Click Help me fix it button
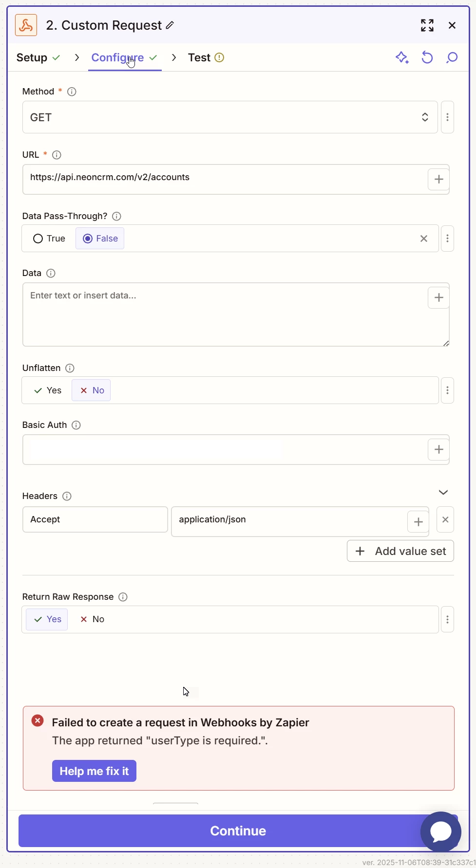This screenshot has width=476, height=868. (94, 771)
